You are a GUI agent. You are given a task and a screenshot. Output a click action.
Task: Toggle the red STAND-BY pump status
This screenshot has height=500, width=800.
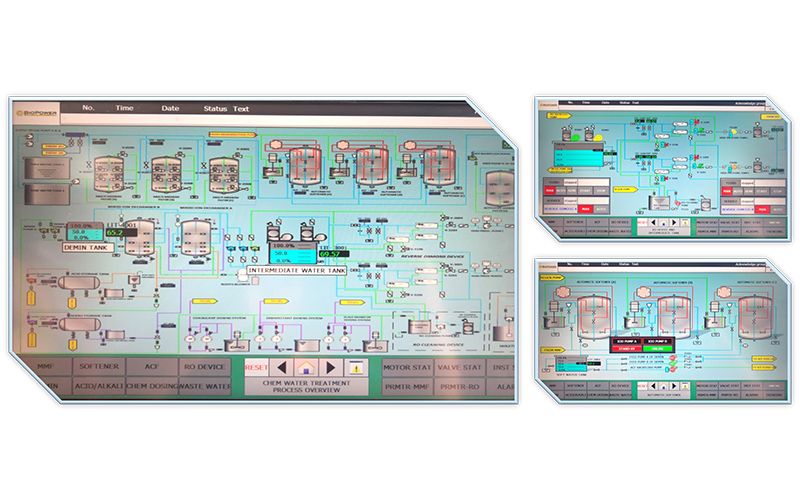point(627,350)
